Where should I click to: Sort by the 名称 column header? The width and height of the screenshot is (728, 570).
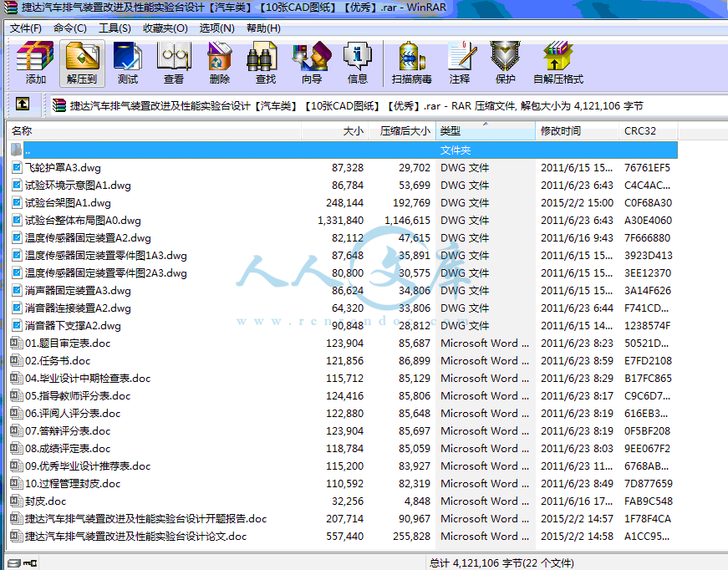[x=155, y=131]
